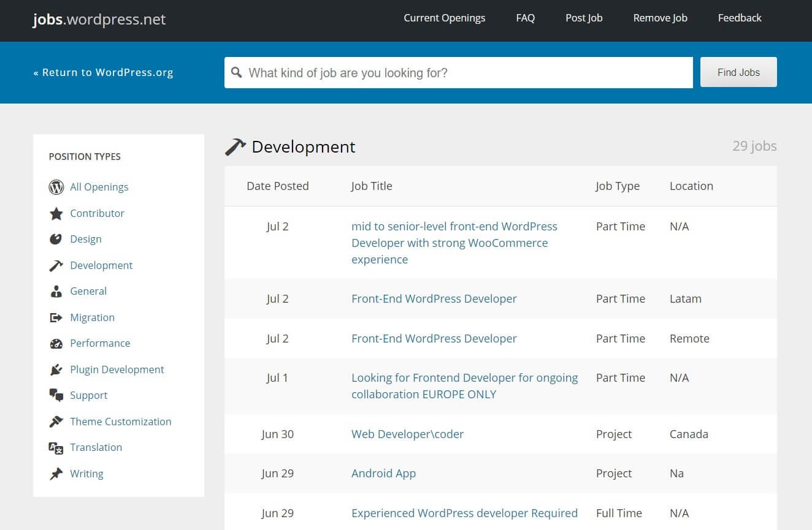
Task: Click inside the job search input field
Action: click(x=429, y=72)
